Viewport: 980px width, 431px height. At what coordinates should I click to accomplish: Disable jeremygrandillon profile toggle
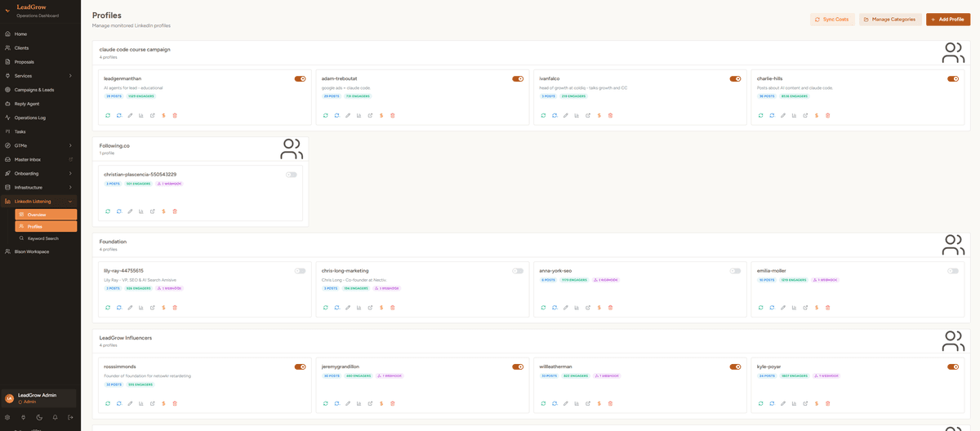pos(518,367)
